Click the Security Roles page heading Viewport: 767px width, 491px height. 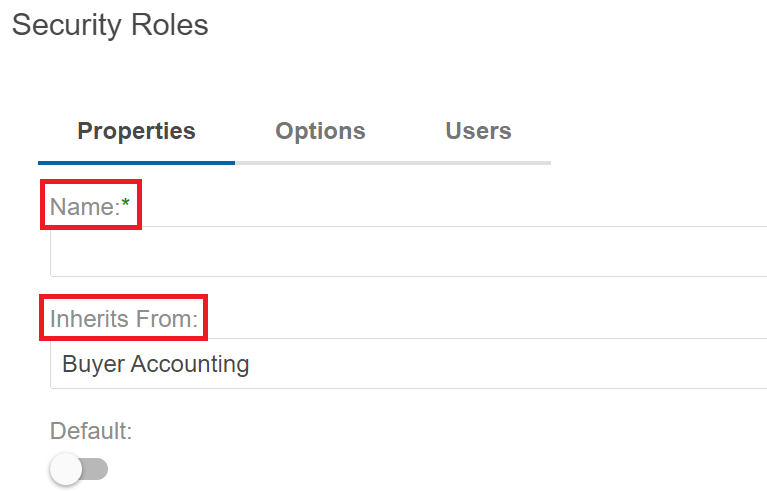(110, 25)
